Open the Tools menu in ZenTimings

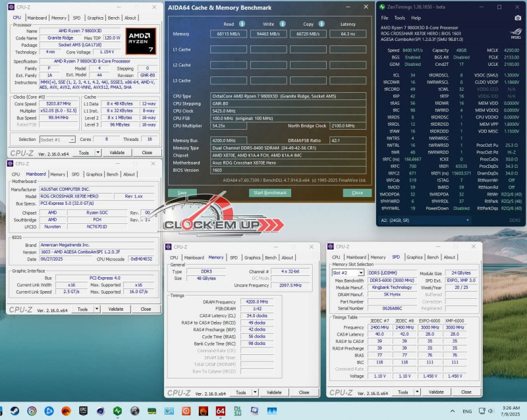[x=400, y=18]
